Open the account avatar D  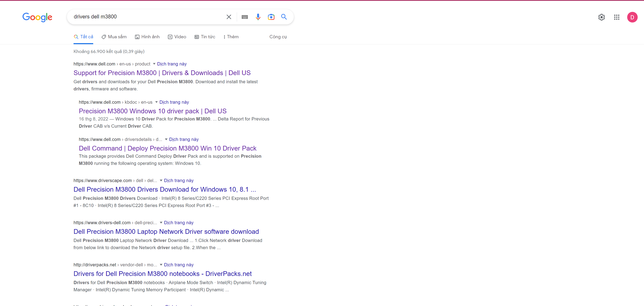(632, 17)
